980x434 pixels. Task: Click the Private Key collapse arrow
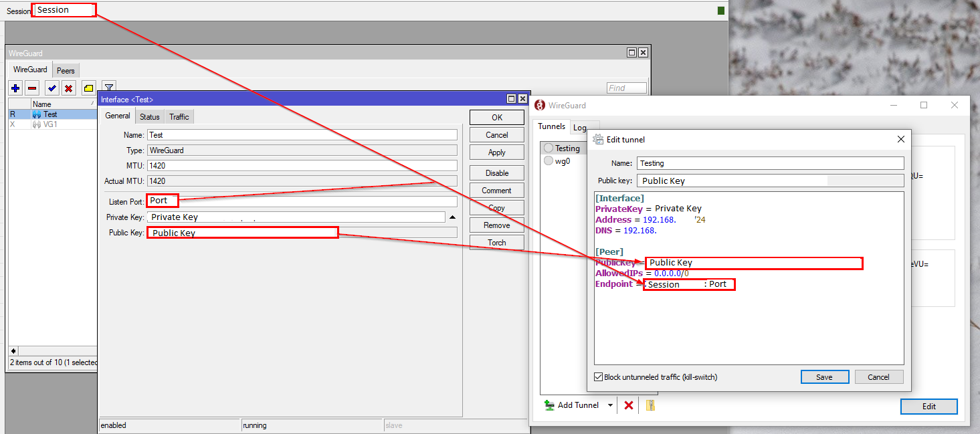point(452,217)
